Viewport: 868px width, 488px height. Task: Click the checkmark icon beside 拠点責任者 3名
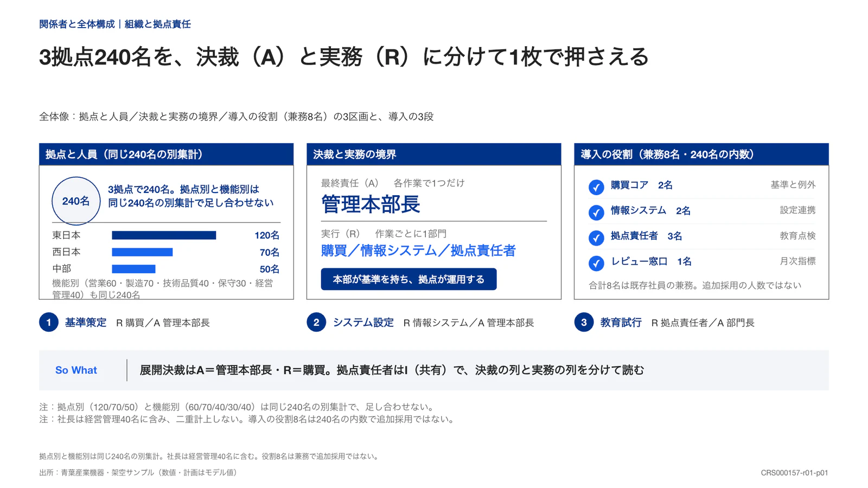596,238
